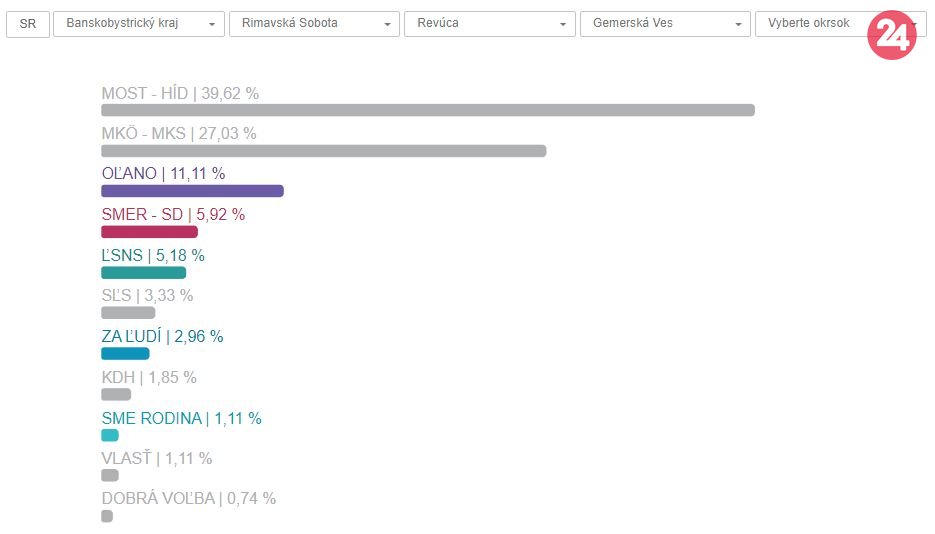Click the MOST - HÍD gray bar
935x534 pixels.
(x=427, y=110)
